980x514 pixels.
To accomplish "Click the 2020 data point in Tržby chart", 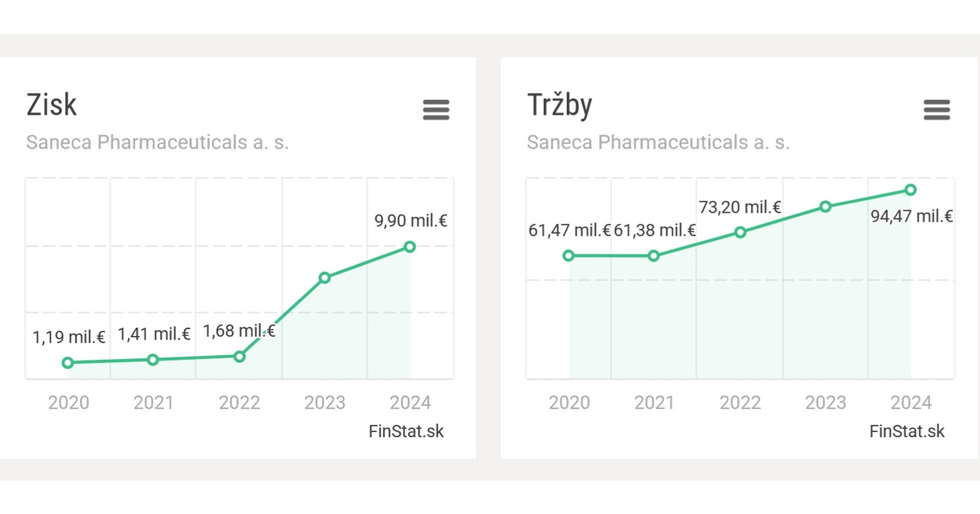I will 568,256.
